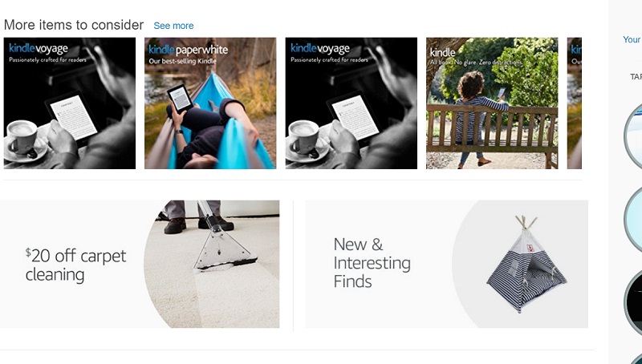Click the "$20 off carpet cleaning" text
The image size is (642, 364).
pos(75,265)
